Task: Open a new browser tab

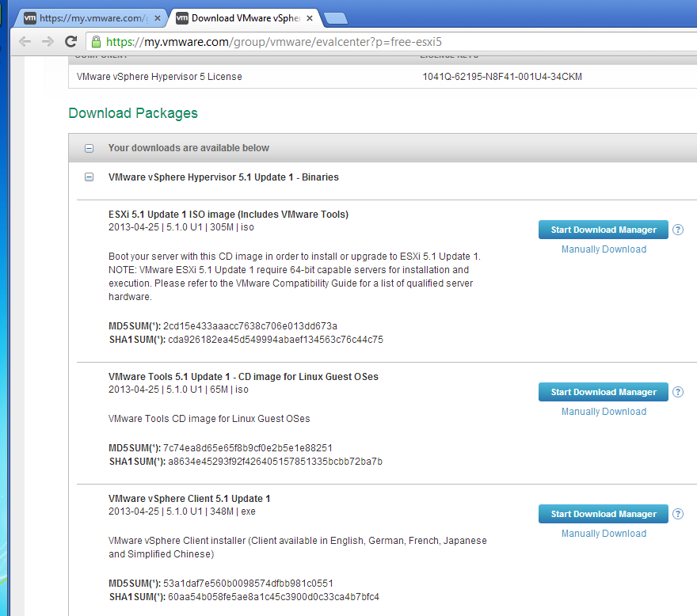Action: click(x=336, y=18)
